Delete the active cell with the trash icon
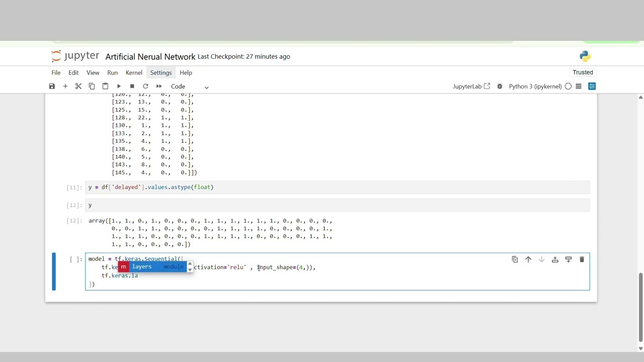Screen dimensions: 644x362 582,259
